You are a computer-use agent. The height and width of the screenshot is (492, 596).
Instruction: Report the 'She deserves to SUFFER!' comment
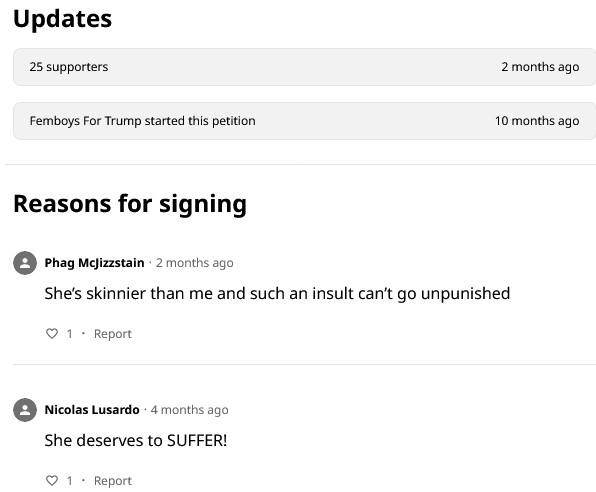tap(113, 481)
